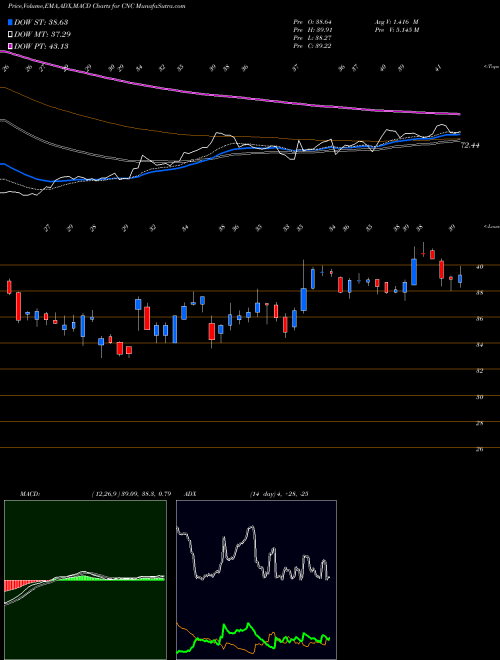Click the 'ADX' panel heading

190,494
